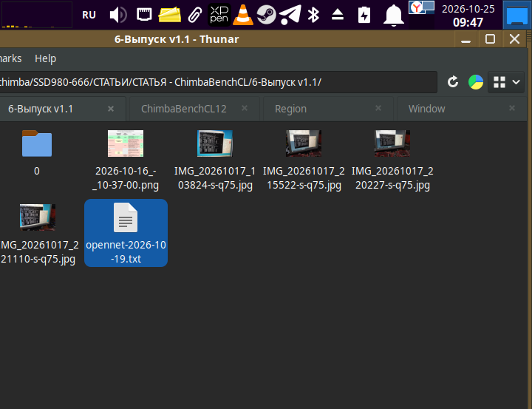Close the Thunar window
This screenshot has width=532, height=409.
(x=514, y=39)
